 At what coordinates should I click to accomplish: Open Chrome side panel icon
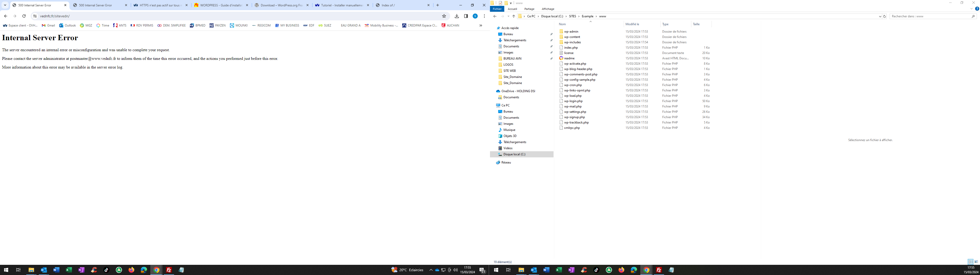466,16
